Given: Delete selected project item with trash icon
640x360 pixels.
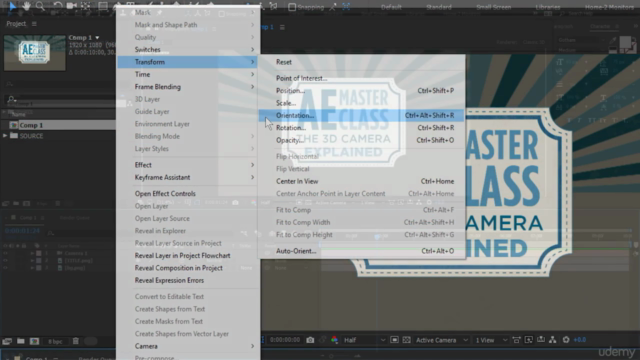Looking at the screenshot, I should 76,341.
